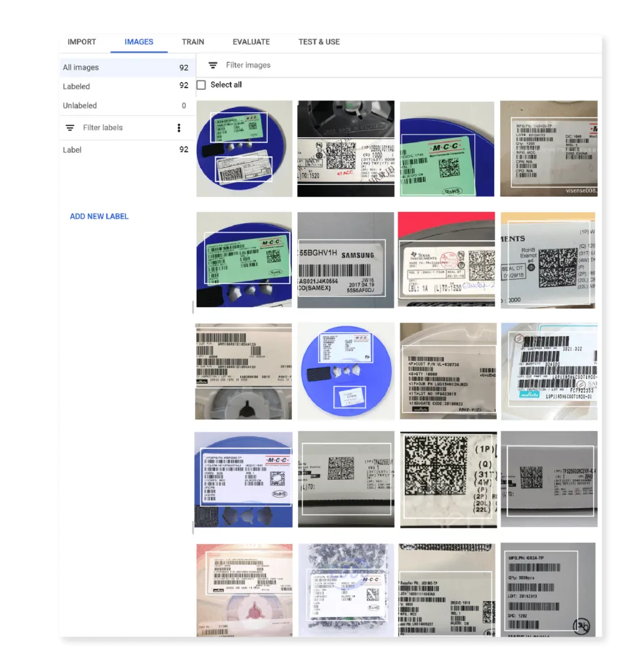Open the labels overflow three-dot menu
Screen dimensions: 626x672
point(179,127)
